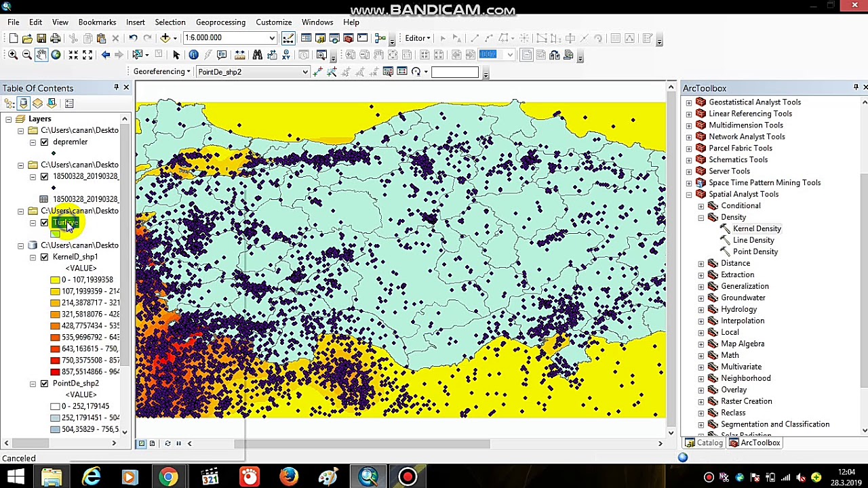Add control points georeferencing tool
The width and height of the screenshot is (868, 488).
click(x=317, y=72)
